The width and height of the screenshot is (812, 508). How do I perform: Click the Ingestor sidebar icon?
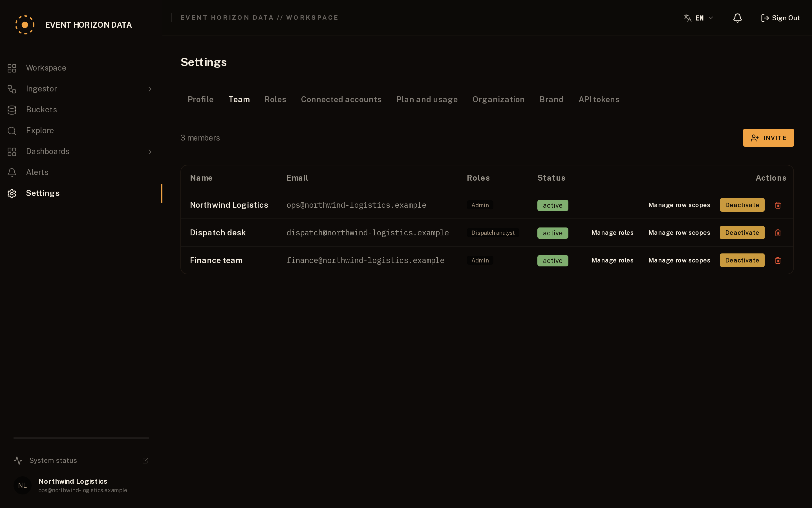[x=12, y=89]
